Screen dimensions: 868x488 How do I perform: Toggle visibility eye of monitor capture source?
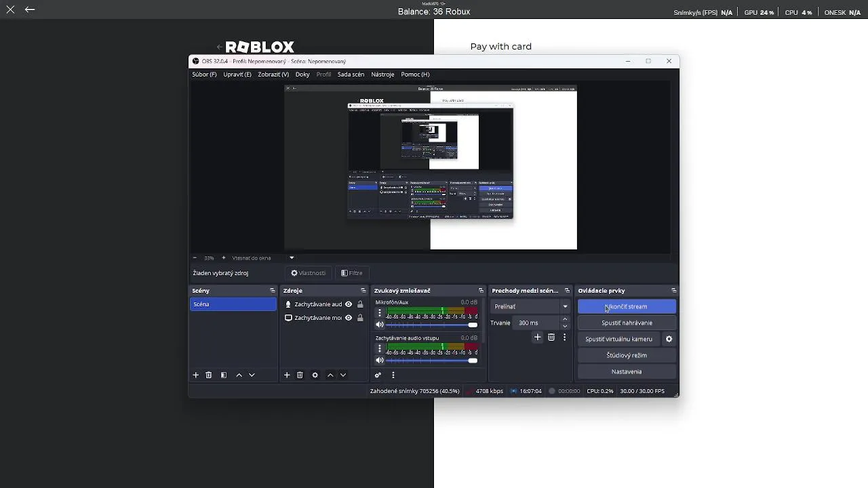tap(349, 318)
